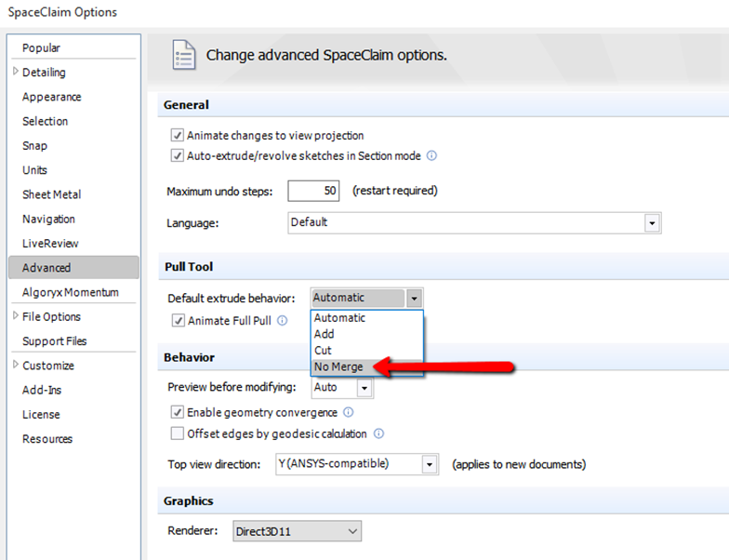Click the Maximum undo steps field

[x=314, y=191]
